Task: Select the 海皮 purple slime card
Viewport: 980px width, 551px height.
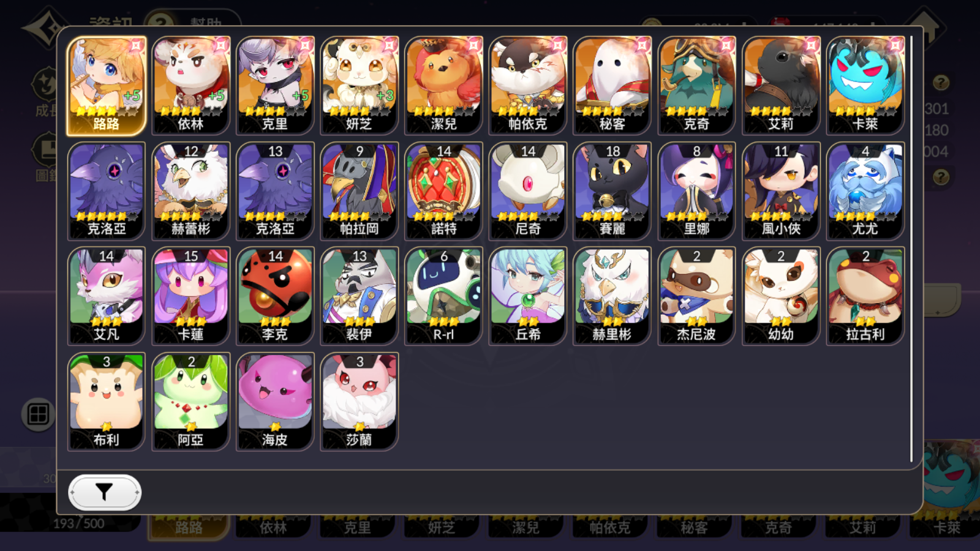Action: pos(275,402)
